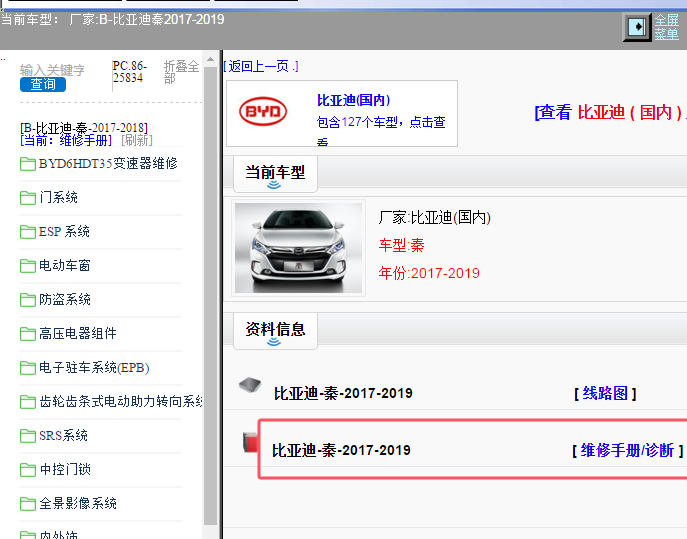This screenshot has width=687, height=539.
Task: Click the 车型:秦 text
Action: [x=401, y=245]
